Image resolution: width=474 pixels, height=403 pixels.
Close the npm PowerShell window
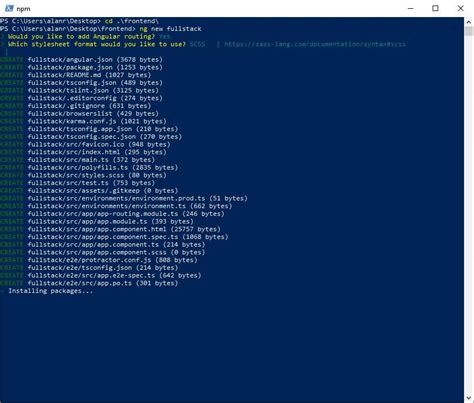[x=460, y=8]
